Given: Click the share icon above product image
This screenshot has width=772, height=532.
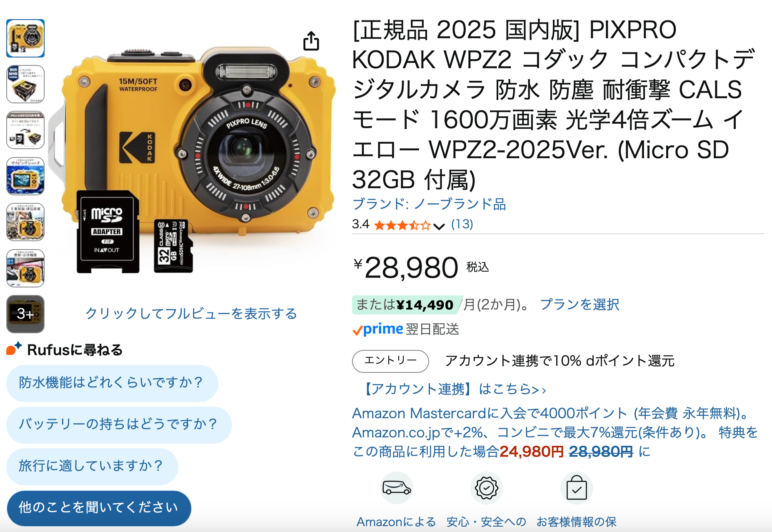Looking at the screenshot, I should click(311, 40).
